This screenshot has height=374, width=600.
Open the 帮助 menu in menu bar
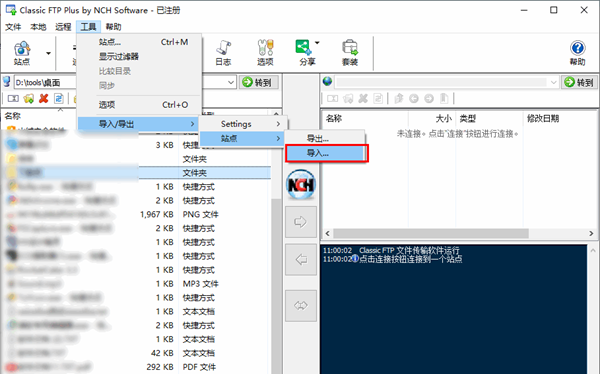tap(114, 27)
